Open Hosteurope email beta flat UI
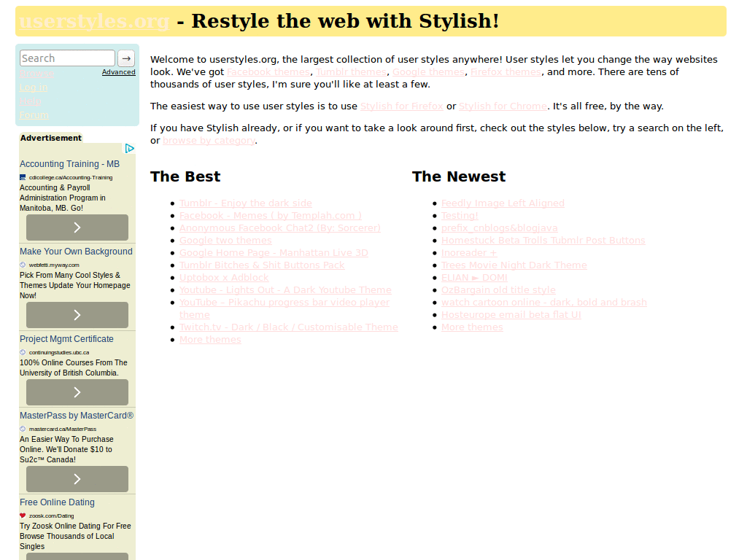 pyautogui.click(x=511, y=315)
